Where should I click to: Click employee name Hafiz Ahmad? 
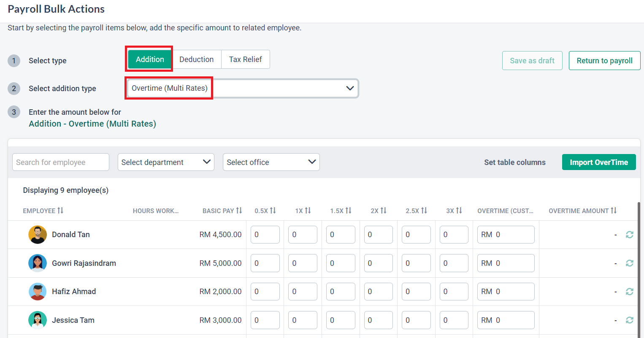[74, 292]
